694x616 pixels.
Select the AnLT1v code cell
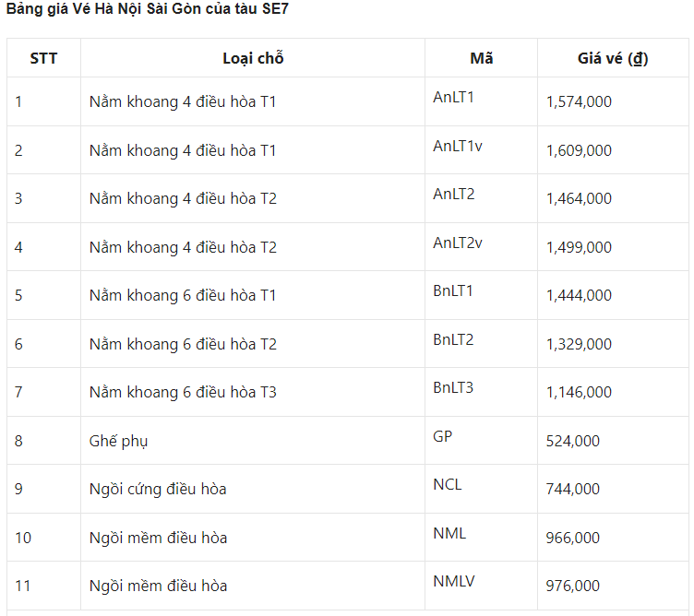click(x=458, y=145)
